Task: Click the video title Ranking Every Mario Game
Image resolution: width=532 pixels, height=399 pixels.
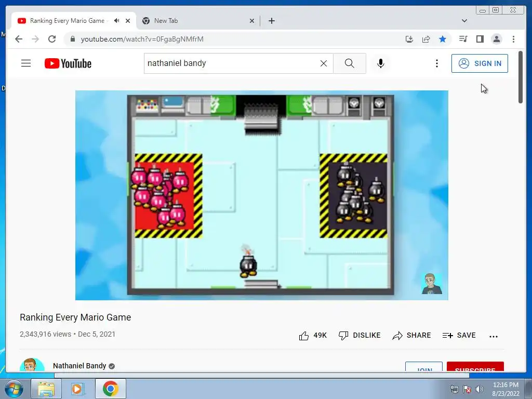Action: point(75,317)
